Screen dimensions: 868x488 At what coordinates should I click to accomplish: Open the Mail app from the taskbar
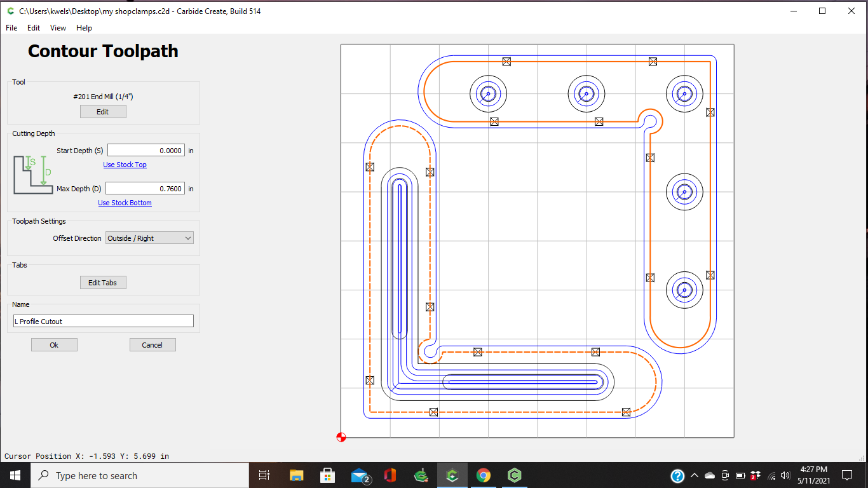point(360,475)
